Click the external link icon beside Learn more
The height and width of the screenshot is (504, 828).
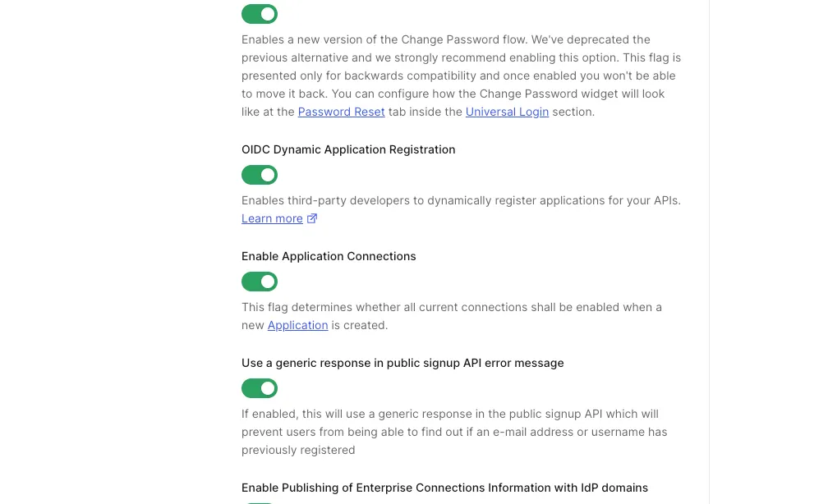point(312,218)
